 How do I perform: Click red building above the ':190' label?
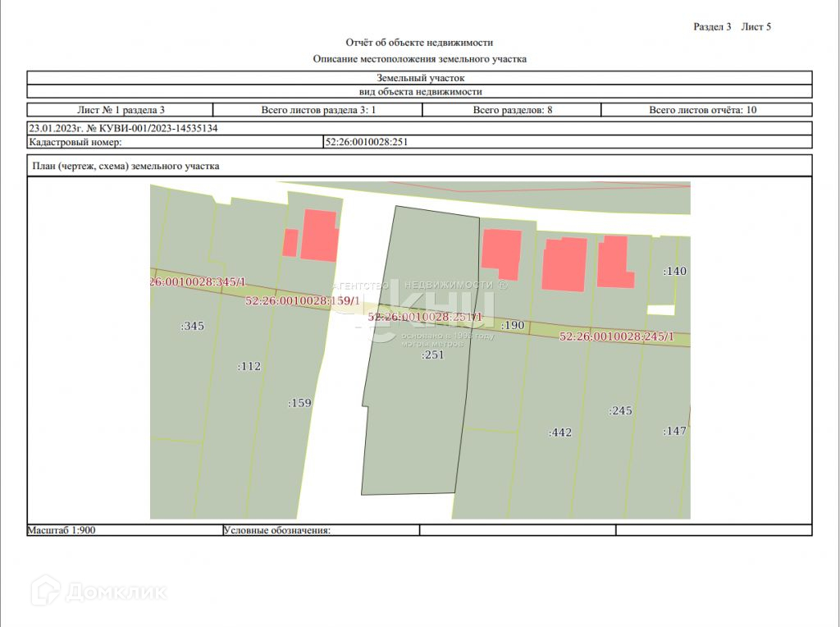502,254
